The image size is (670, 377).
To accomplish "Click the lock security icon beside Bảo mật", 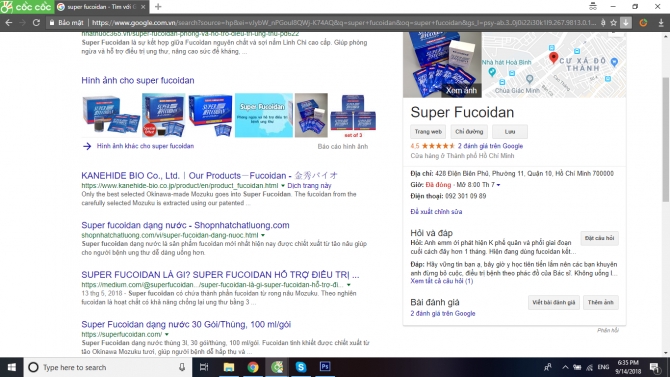I will point(52,23).
